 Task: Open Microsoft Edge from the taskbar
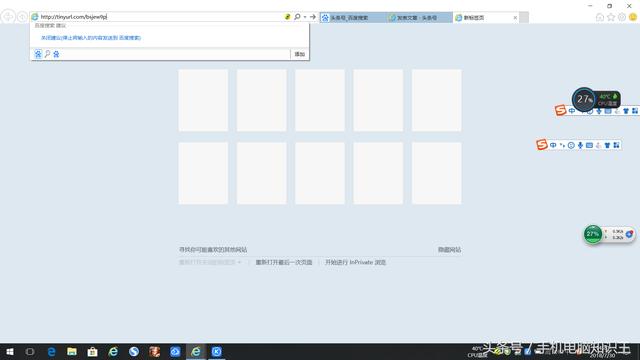pyautogui.click(x=51, y=351)
